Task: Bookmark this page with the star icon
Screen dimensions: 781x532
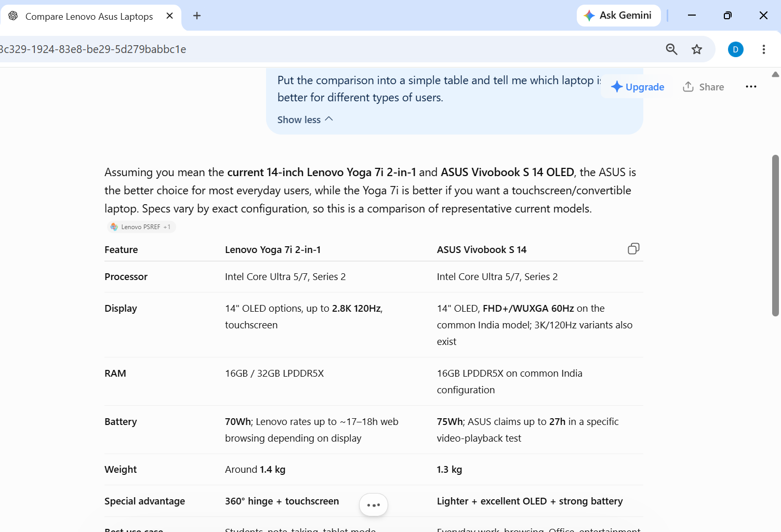Action: point(697,49)
